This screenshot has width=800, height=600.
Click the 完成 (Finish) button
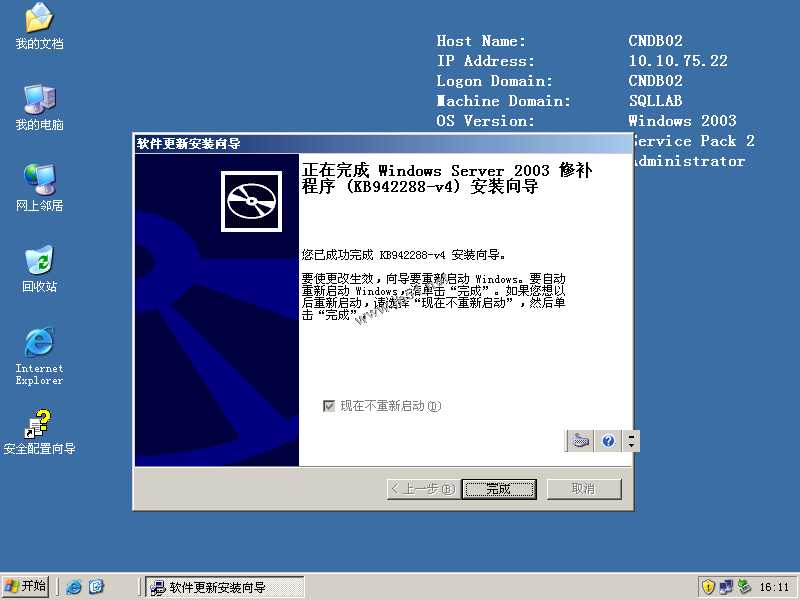499,489
